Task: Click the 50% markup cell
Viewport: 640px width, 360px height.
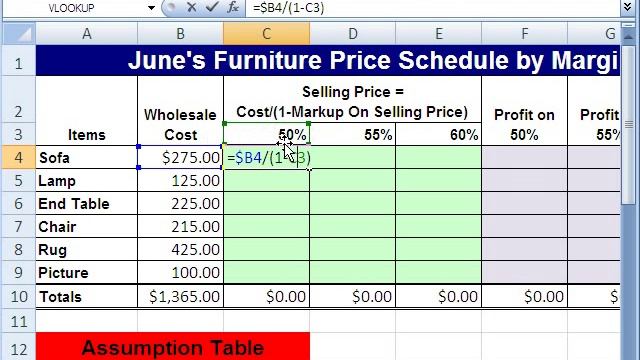Action: [x=267, y=134]
